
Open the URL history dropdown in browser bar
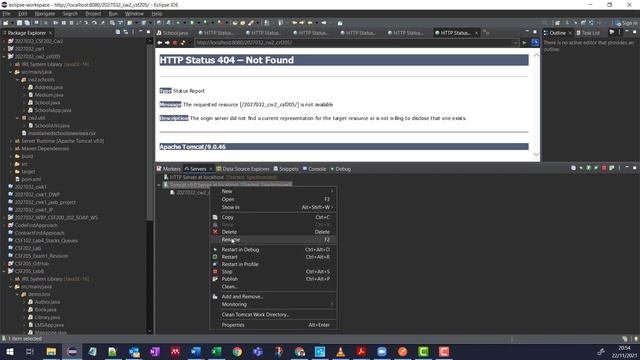click(516, 43)
